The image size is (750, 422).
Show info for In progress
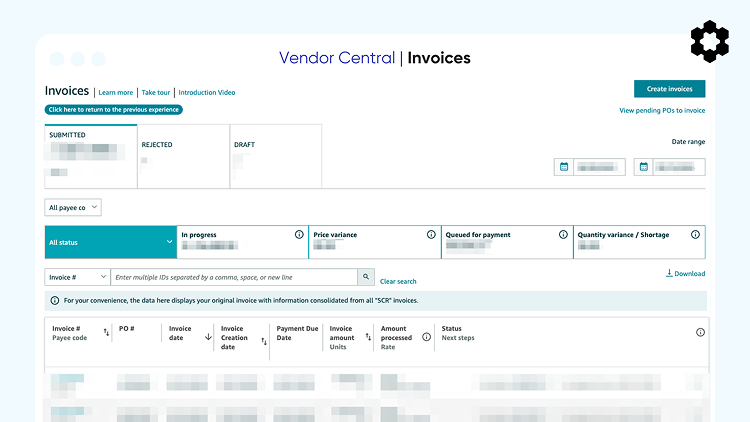[x=299, y=234]
